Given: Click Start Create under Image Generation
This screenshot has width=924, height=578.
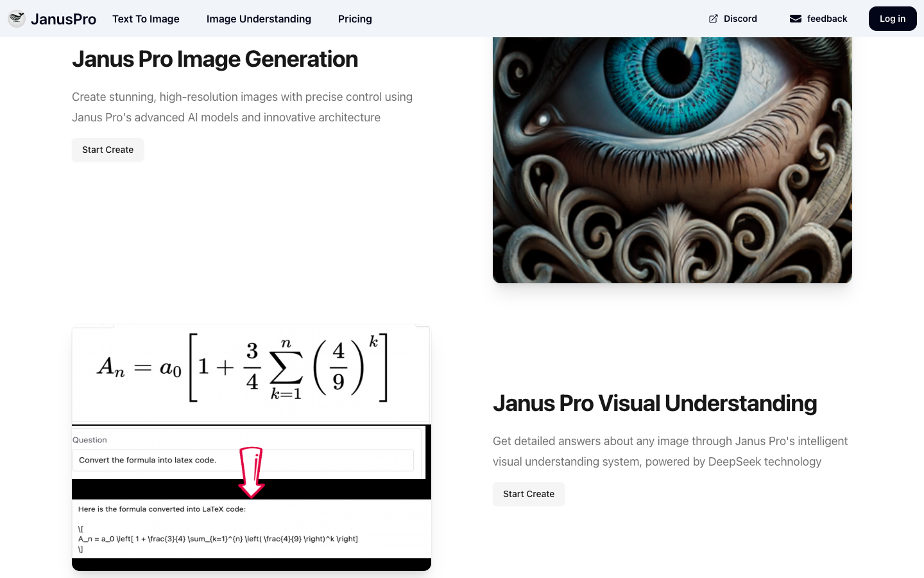Looking at the screenshot, I should pyautogui.click(x=108, y=150).
